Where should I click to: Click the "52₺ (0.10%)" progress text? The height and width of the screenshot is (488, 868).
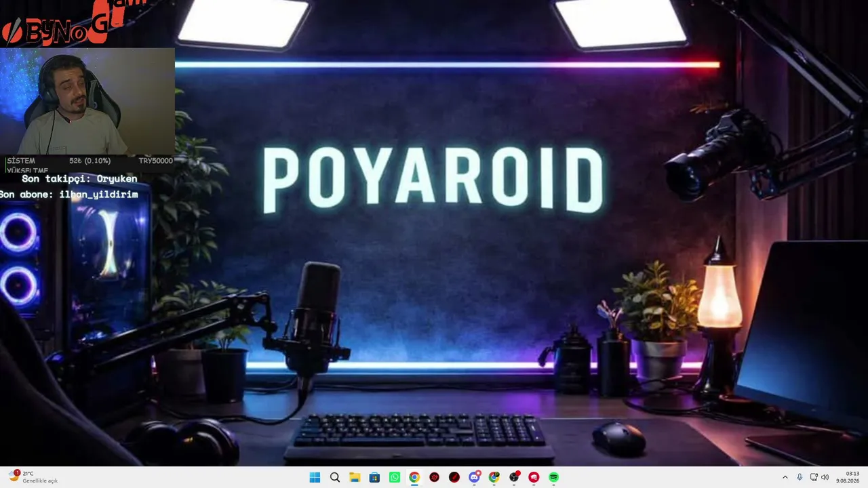[90, 161]
